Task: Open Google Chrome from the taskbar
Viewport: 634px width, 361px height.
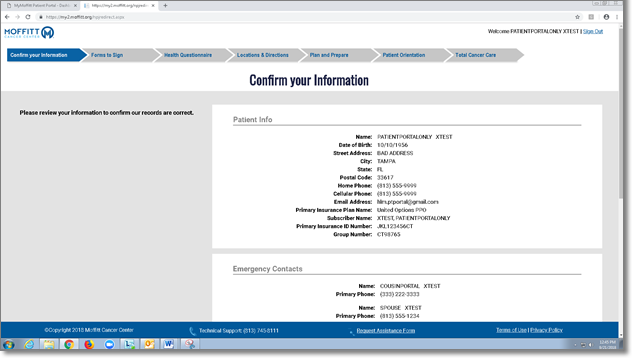Action: [x=69, y=344]
